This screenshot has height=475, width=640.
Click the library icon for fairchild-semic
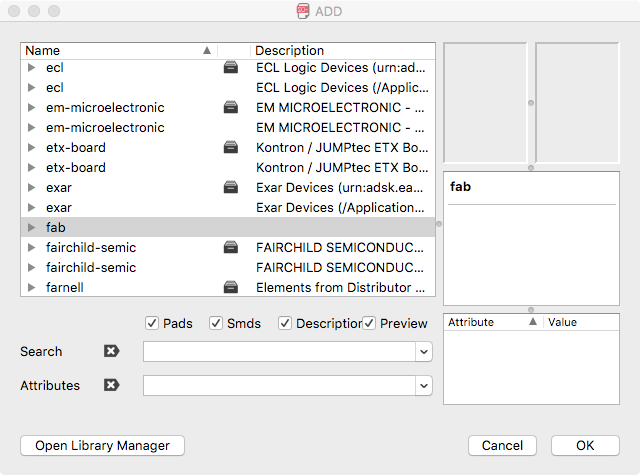tap(231, 248)
